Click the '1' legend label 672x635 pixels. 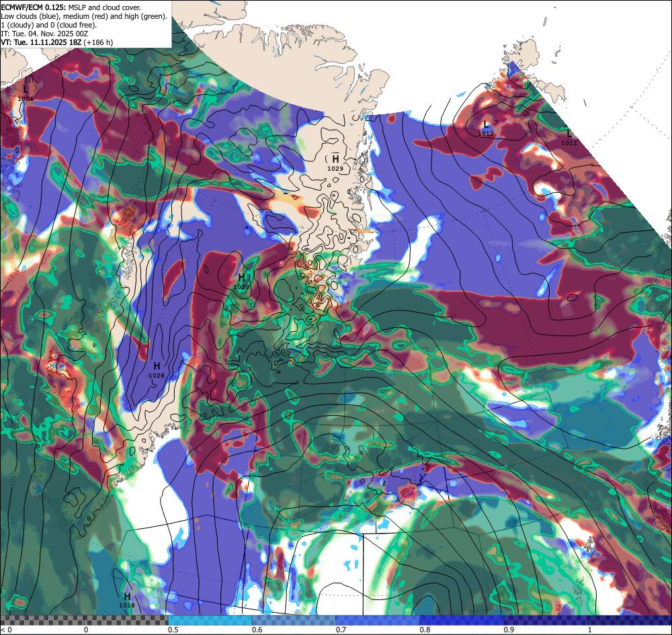pos(590,630)
